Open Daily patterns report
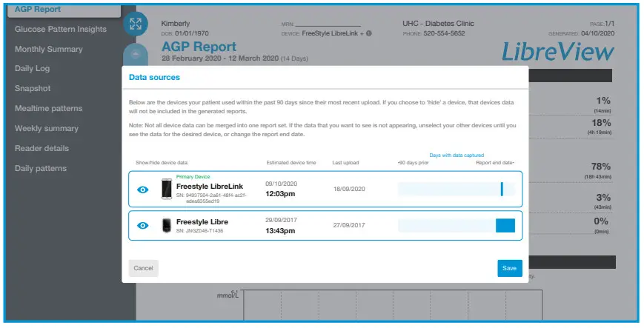The width and height of the screenshot is (644, 328). tap(40, 168)
